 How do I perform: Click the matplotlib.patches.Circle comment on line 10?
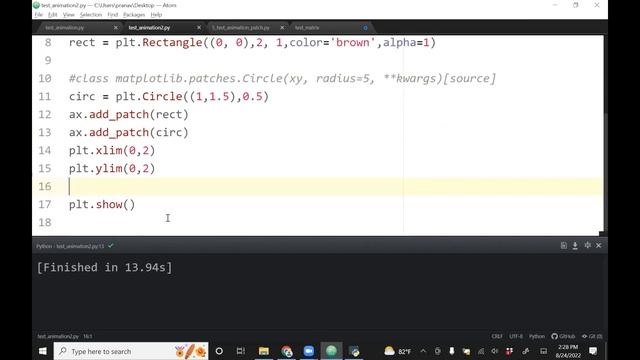point(282,78)
